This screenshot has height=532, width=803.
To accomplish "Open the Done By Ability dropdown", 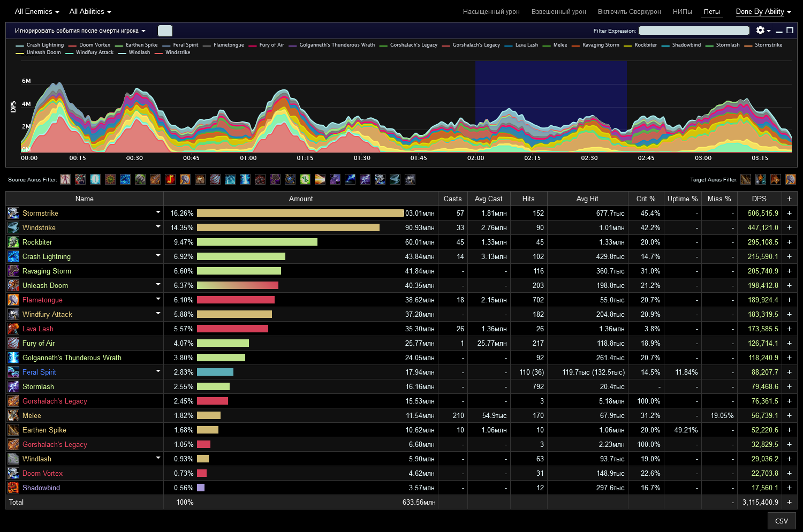I will (763, 11).
